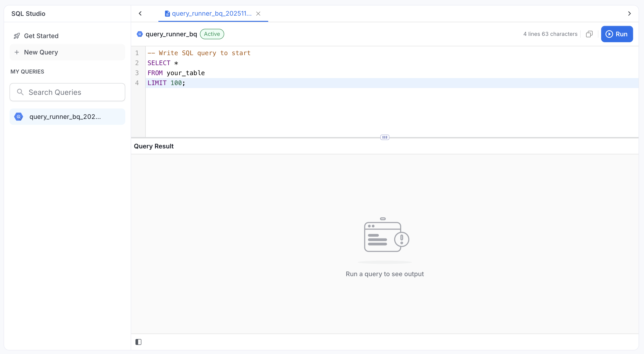644x354 pixels.
Task: Click the document icon inside the open tab
Action: tap(167, 13)
